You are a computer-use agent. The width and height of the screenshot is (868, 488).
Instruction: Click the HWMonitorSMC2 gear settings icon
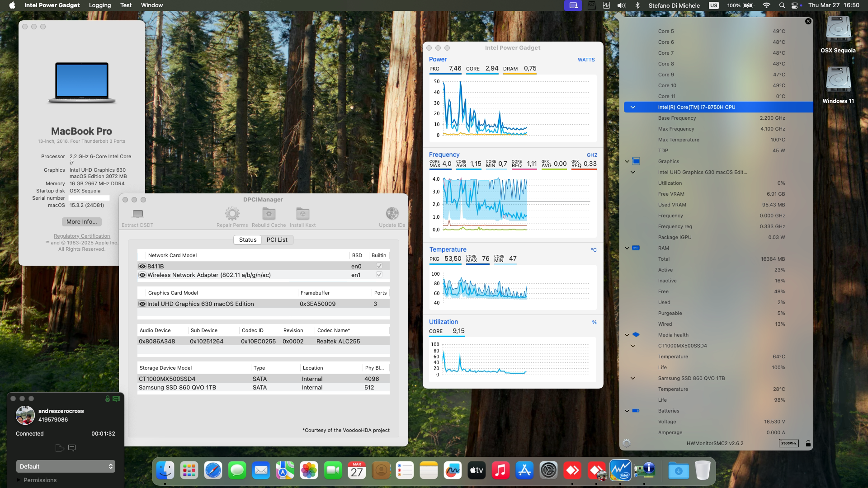(x=627, y=443)
